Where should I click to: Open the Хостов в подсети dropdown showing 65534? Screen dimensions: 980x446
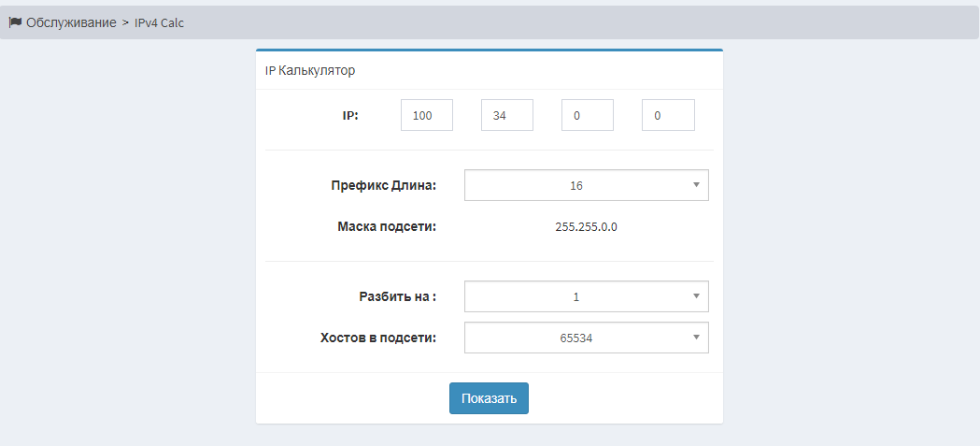click(x=576, y=338)
